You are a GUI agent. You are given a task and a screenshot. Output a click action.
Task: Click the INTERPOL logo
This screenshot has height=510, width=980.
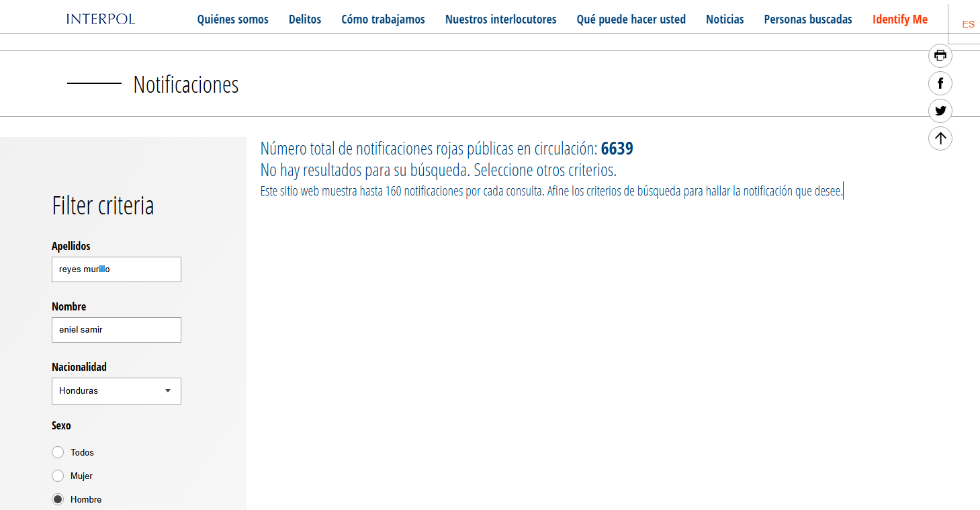tap(101, 19)
